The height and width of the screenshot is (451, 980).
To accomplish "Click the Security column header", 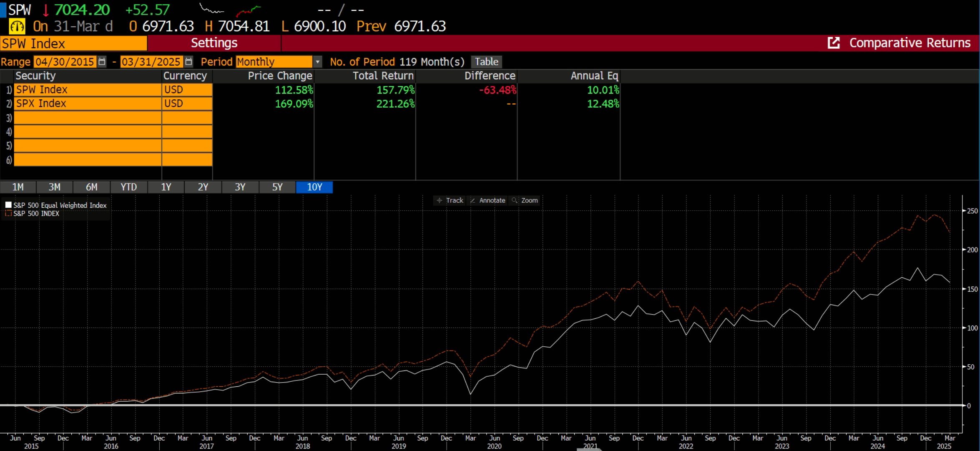I will pos(35,76).
